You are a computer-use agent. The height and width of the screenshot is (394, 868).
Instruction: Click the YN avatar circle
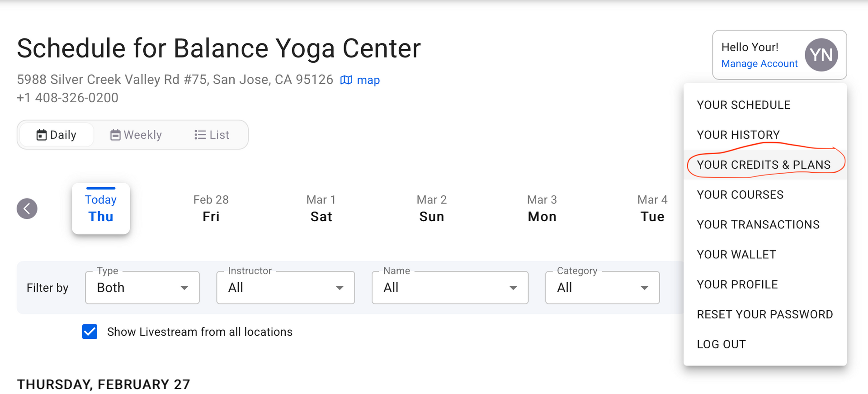[821, 55]
